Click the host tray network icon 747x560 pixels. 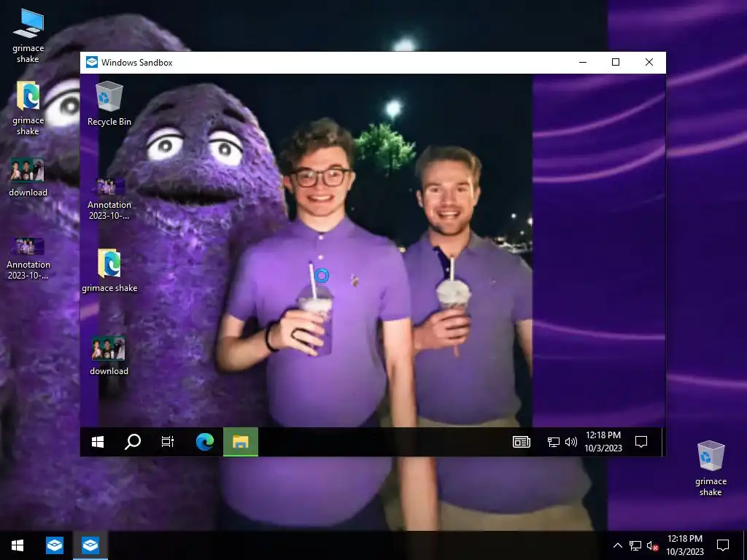(x=635, y=545)
